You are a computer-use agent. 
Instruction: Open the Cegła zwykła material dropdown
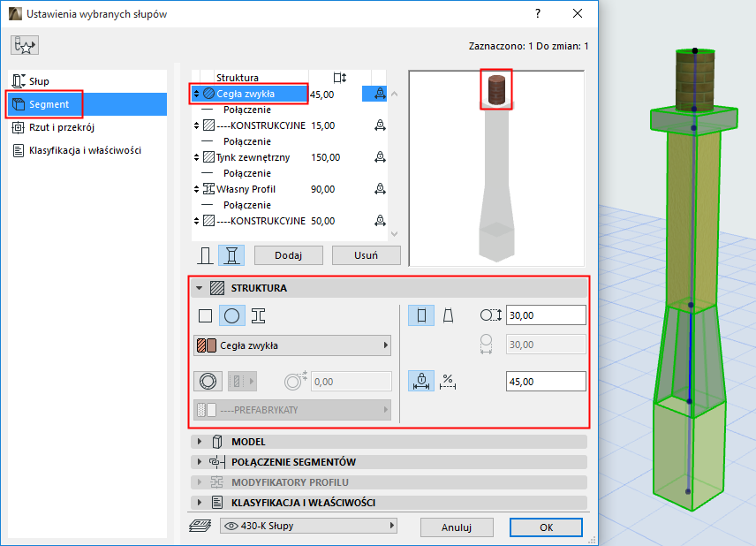coord(292,345)
